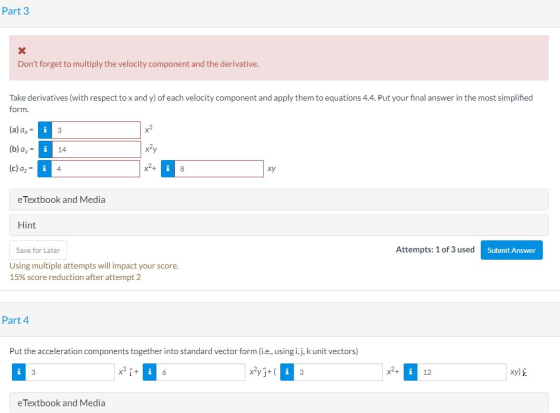Click 'Using multiple attempts will impact your score.'
The height and width of the screenshot is (413, 560).
pyautogui.click(x=94, y=266)
